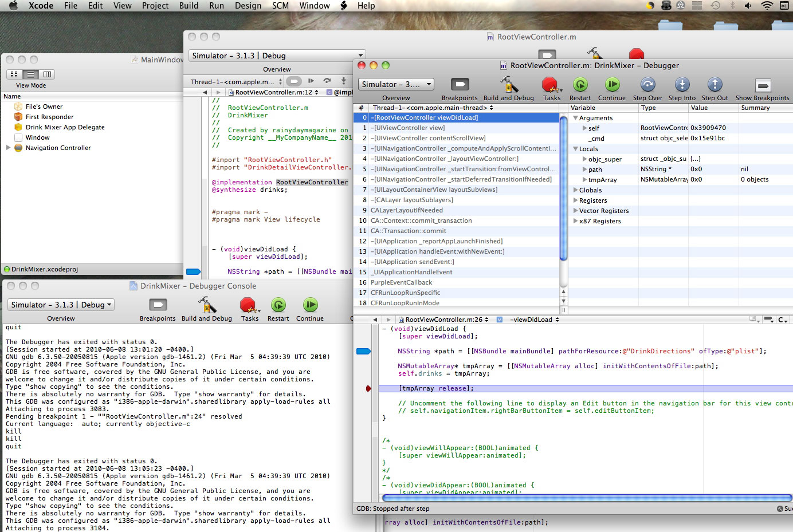Screen dimensions: 793x532
Task: Click Build and Debug hammer in Debugger window
Action: 508,85
